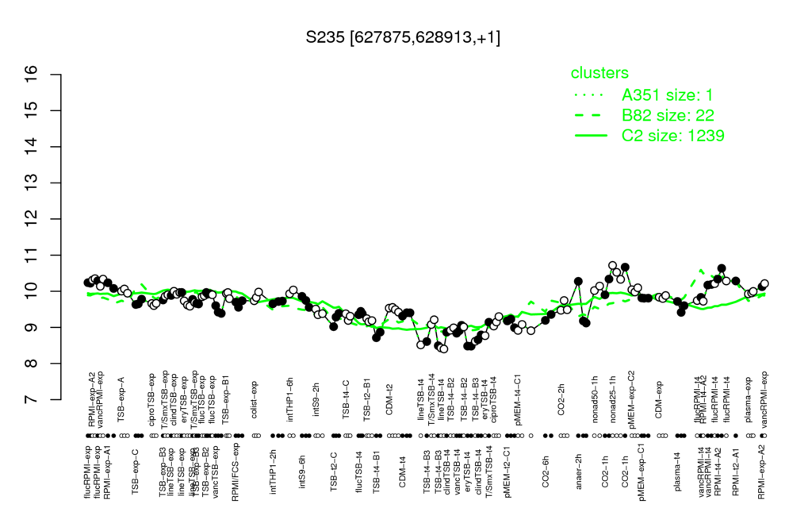
Task: Click y-axis tick label 7
Action: pyautogui.click(x=31, y=400)
